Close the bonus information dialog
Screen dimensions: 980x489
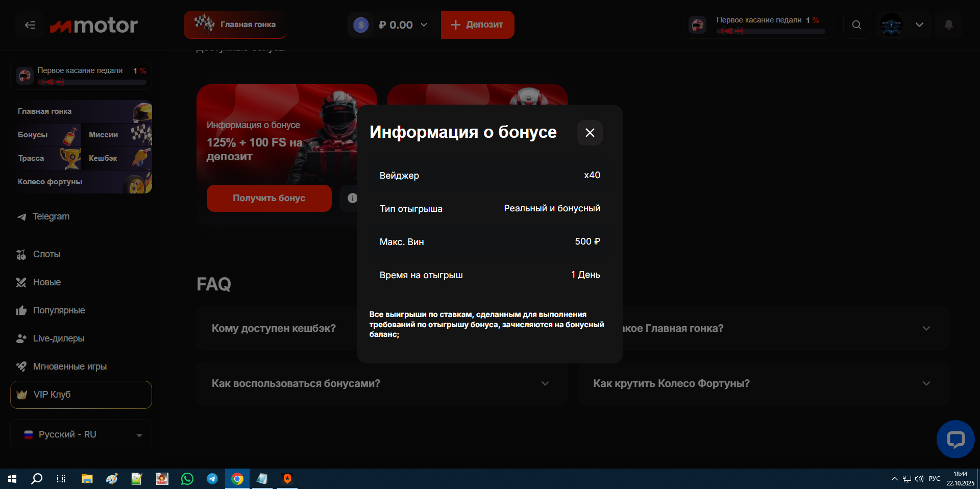pyautogui.click(x=590, y=133)
